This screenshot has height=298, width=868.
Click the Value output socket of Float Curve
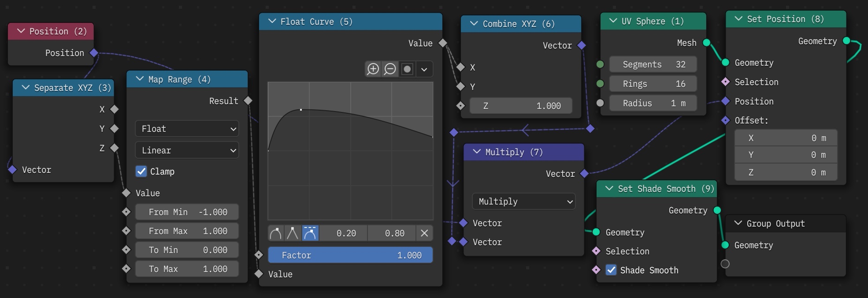click(x=443, y=43)
